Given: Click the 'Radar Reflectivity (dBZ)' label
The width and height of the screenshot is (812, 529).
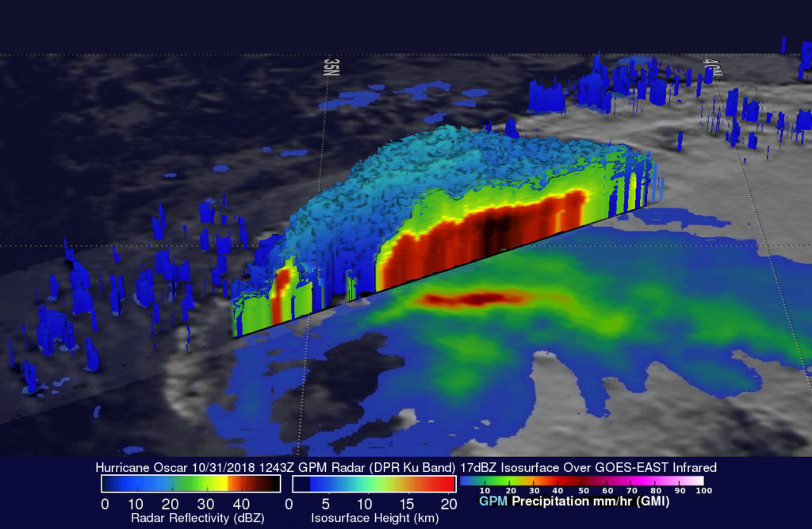Looking at the screenshot, I should (197, 518).
